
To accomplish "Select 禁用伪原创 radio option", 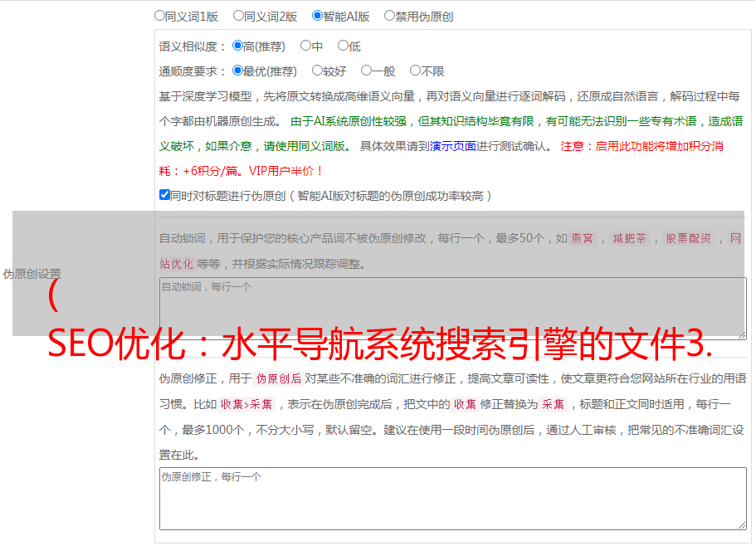I will click(x=389, y=16).
